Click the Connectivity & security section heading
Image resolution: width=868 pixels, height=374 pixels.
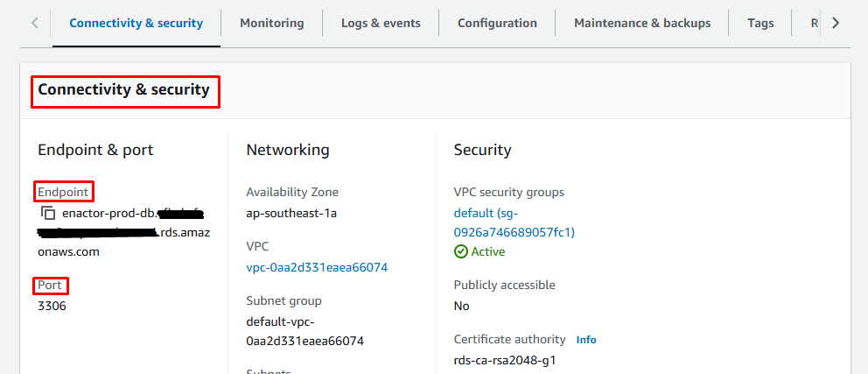click(x=123, y=89)
